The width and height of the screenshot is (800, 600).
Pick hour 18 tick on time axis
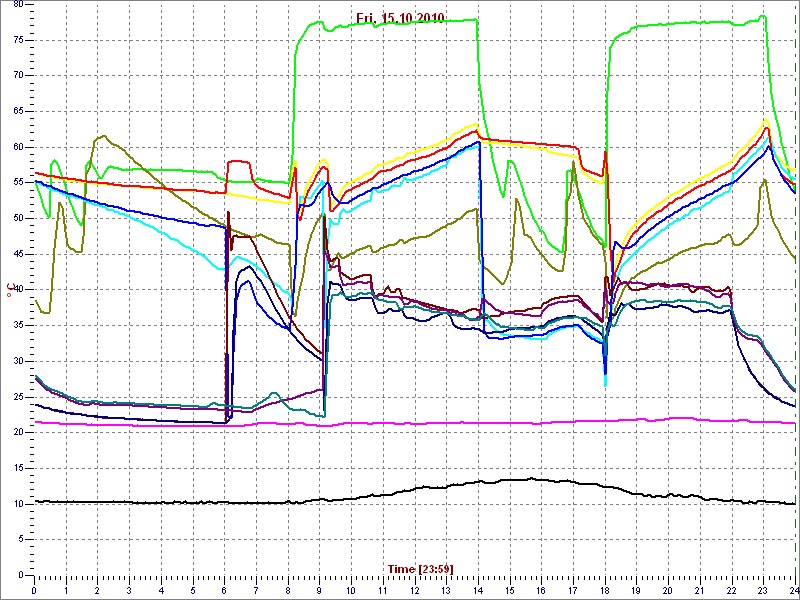pyautogui.click(x=604, y=590)
